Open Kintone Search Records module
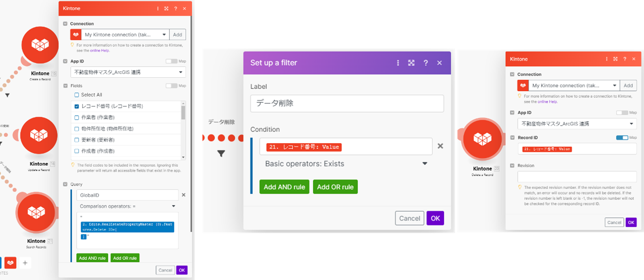The height and width of the screenshot is (280, 644). point(36,212)
